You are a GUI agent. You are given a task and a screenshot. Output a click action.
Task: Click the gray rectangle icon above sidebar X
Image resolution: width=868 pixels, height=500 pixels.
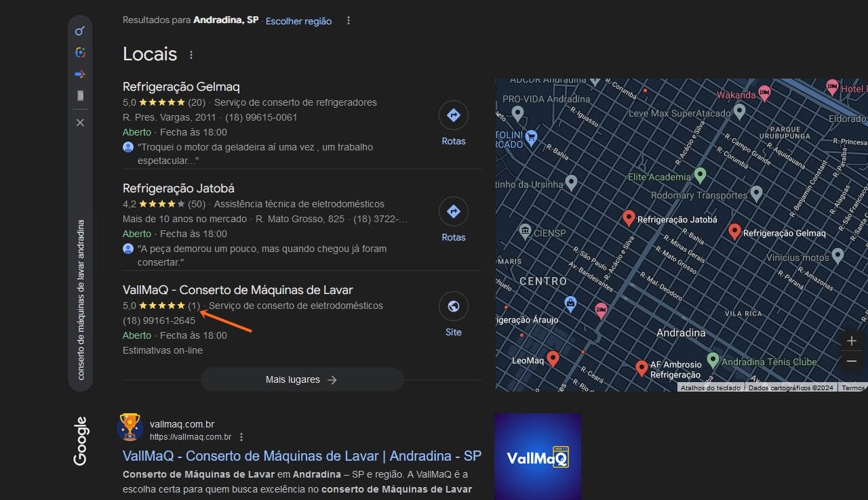tap(80, 96)
